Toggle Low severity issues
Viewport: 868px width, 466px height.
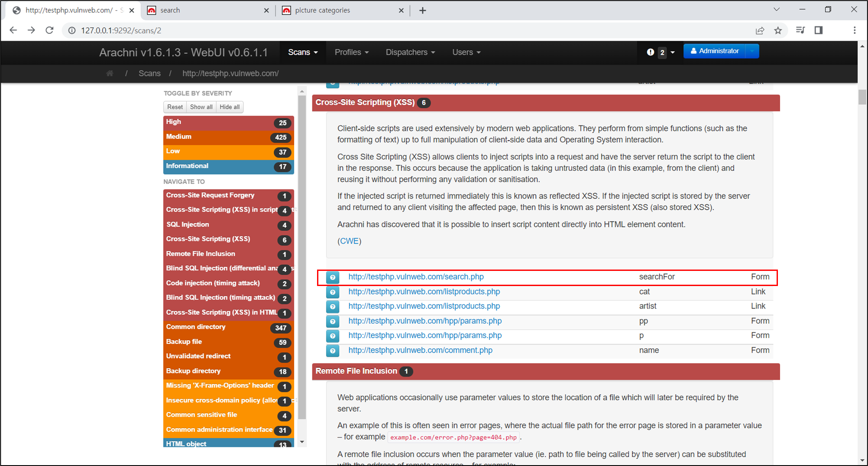pos(229,152)
